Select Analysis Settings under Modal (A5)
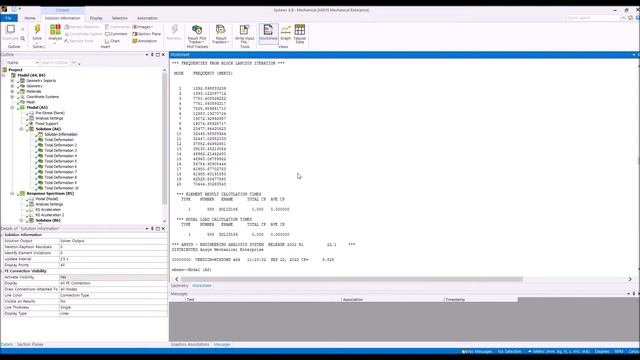Viewport: 640px width, 360px height. 49,118
